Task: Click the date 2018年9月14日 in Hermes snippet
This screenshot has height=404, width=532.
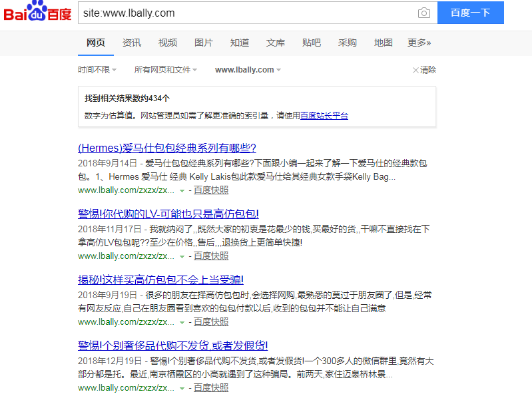Action: [x=107, y=164]
